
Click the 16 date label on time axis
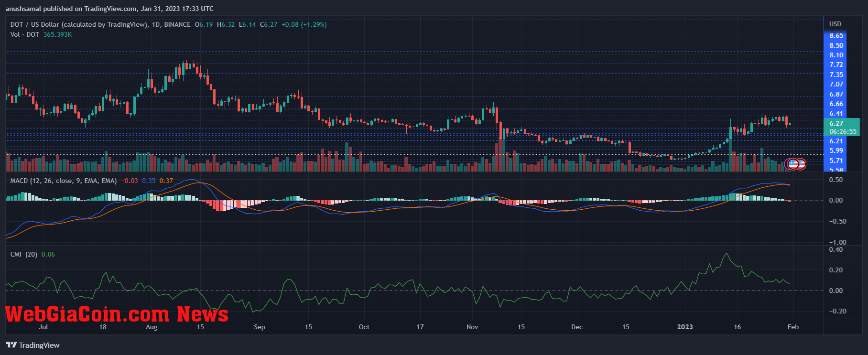[738, 327]
